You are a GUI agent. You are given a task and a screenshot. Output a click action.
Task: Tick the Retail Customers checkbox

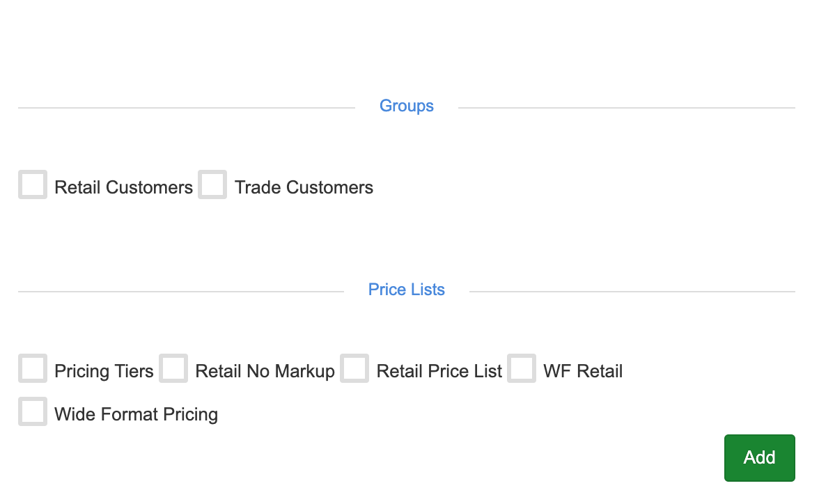point(33,185)
